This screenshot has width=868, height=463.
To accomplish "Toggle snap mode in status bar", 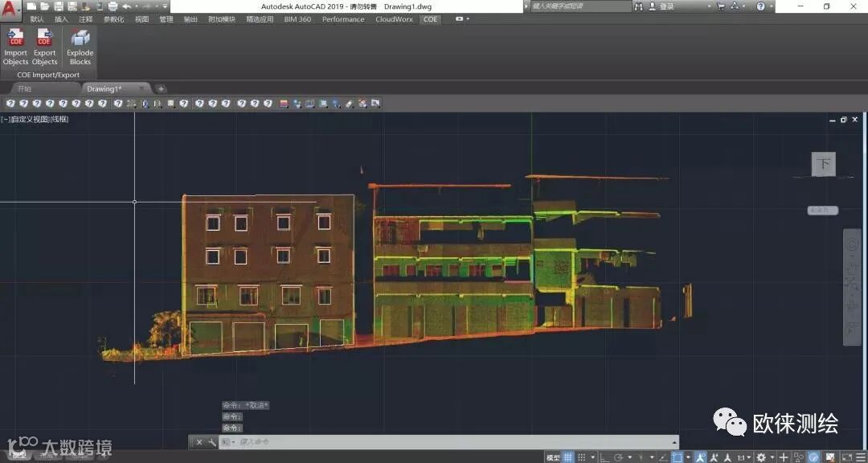I will (583, 457).
